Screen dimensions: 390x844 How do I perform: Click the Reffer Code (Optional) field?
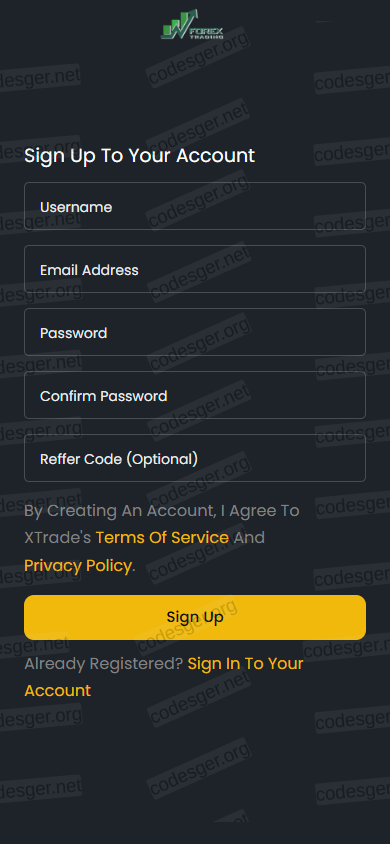pos(195,459)
